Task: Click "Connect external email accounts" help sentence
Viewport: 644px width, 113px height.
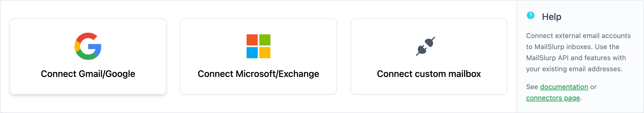Action: coord(578,36)
